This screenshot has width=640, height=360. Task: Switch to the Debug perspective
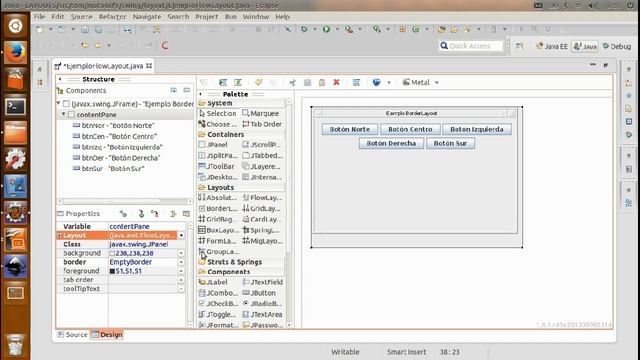click(x=617, y=46)
